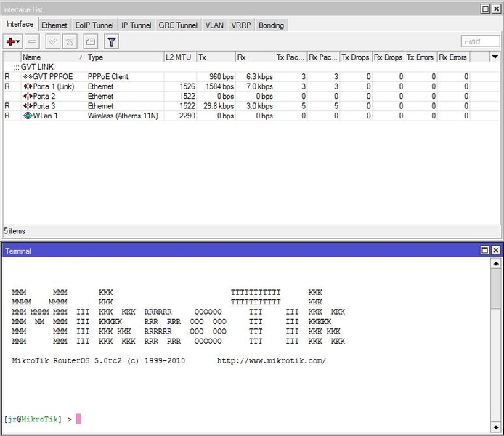The width and height of the screenshot is (504, 436).
Task: Click the 7.0 kbps Rx value
Action: [259, 86]
